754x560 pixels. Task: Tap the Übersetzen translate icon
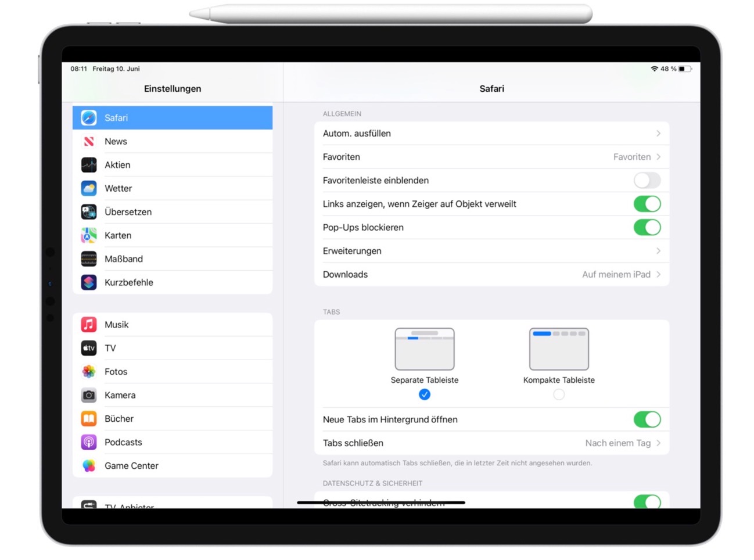pyautogui.click(x=89, y=212)
